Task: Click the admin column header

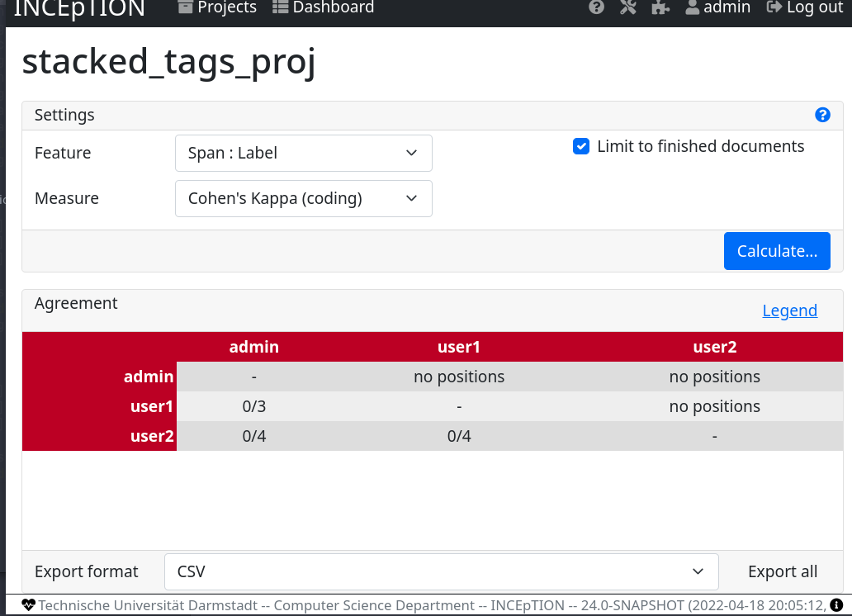Action: (253, 347)
